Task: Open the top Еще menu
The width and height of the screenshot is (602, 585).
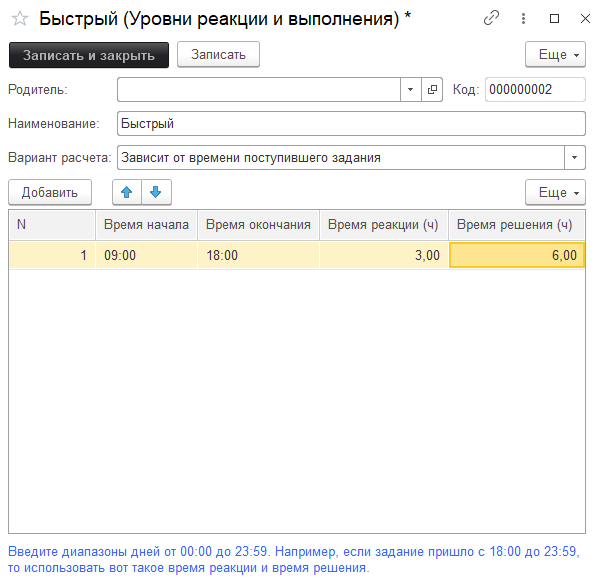Action: coord(555,55)
